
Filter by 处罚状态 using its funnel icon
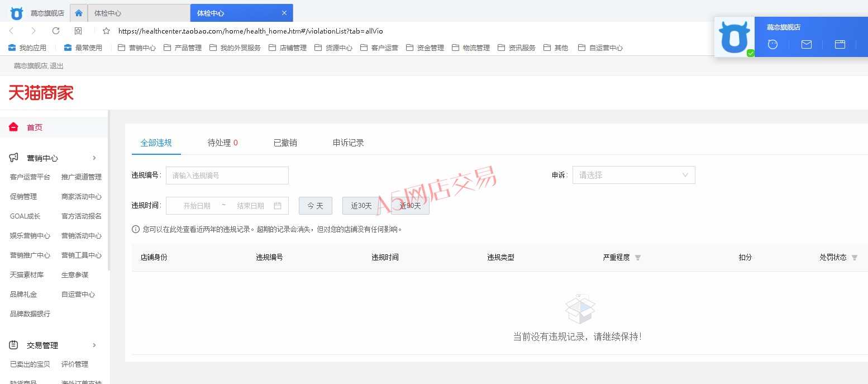(x=854, y=258)
